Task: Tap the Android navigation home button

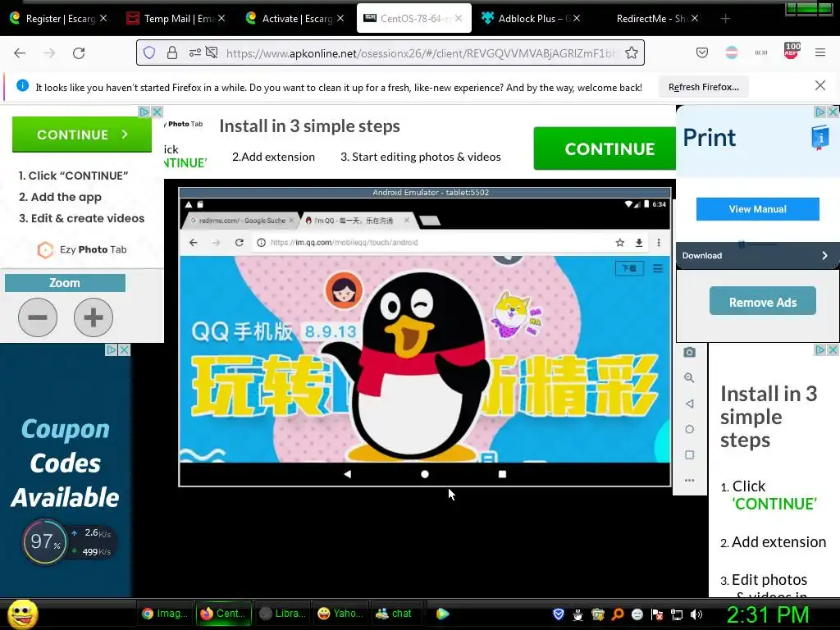Action: pyautogui.click(x=425, y=474)
